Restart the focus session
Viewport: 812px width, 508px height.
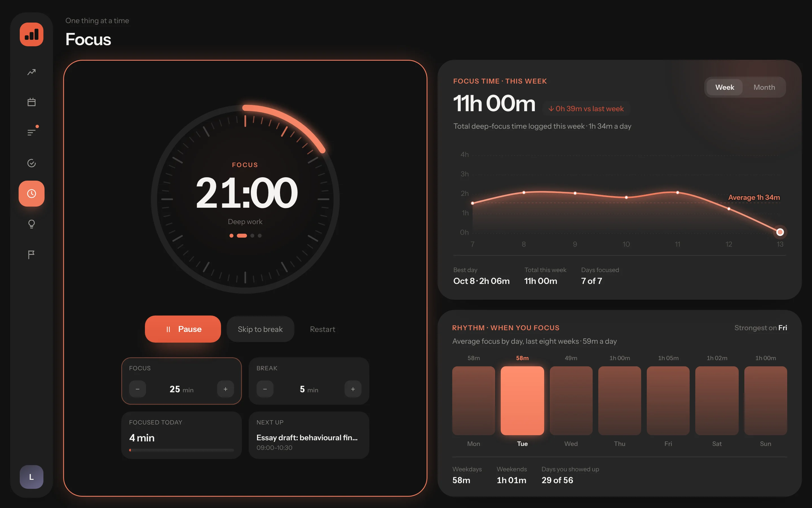tap(323, 329)
